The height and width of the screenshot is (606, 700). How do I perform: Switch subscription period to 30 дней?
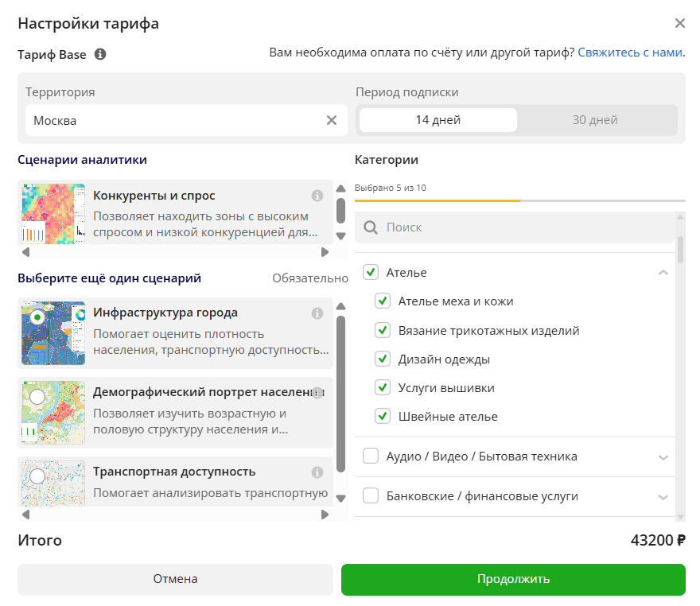click(x=595, y=120)
